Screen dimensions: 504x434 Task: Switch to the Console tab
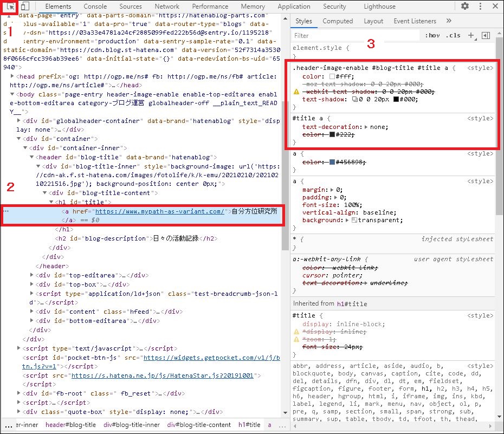coord(95,7)
